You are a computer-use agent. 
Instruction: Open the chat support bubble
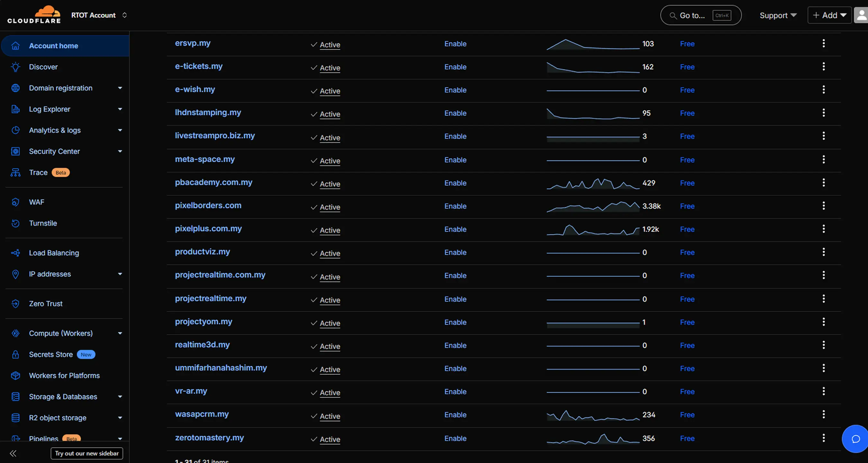855,439
